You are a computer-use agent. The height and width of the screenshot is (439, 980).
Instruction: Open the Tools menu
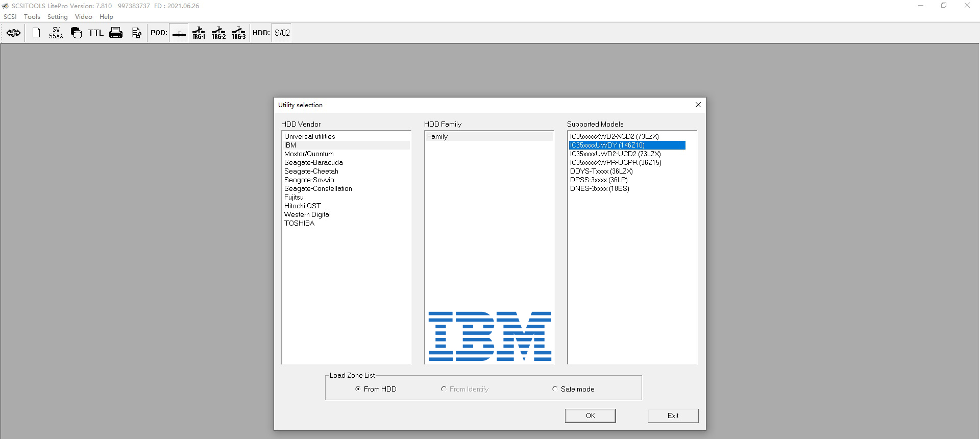pos(32,17)
